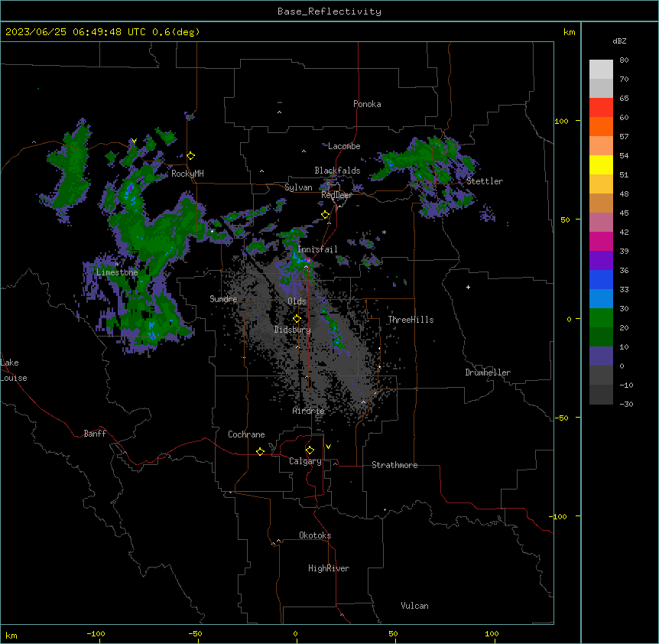The image size is (659, 644).
Task: Click the yellow diamond marker near RockyMH
Action: [191, 156]
